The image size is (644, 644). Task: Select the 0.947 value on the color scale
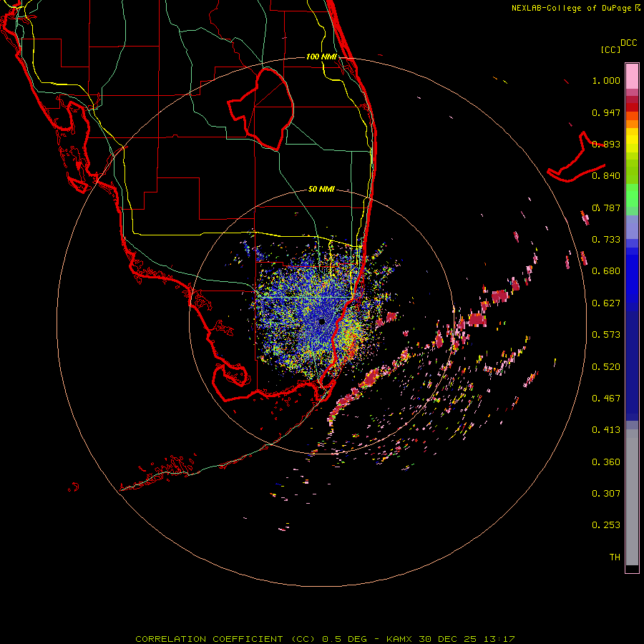606,112
